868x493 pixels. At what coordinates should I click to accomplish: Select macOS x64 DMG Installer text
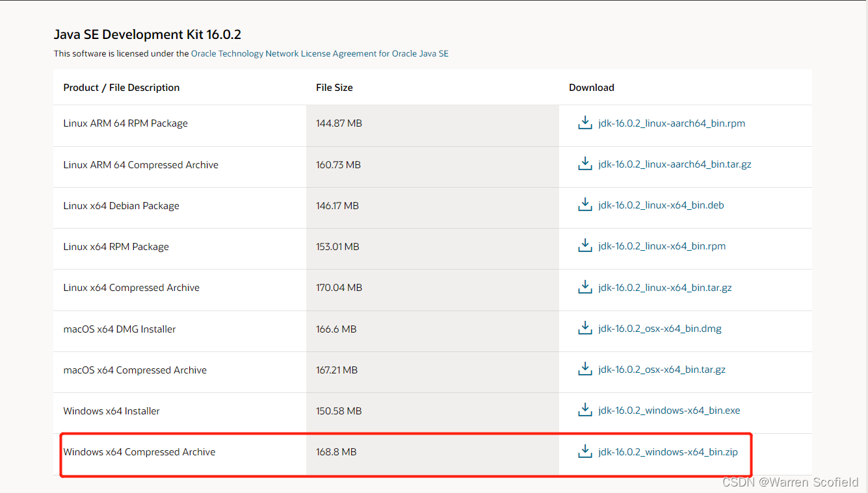tap(120, 329)
